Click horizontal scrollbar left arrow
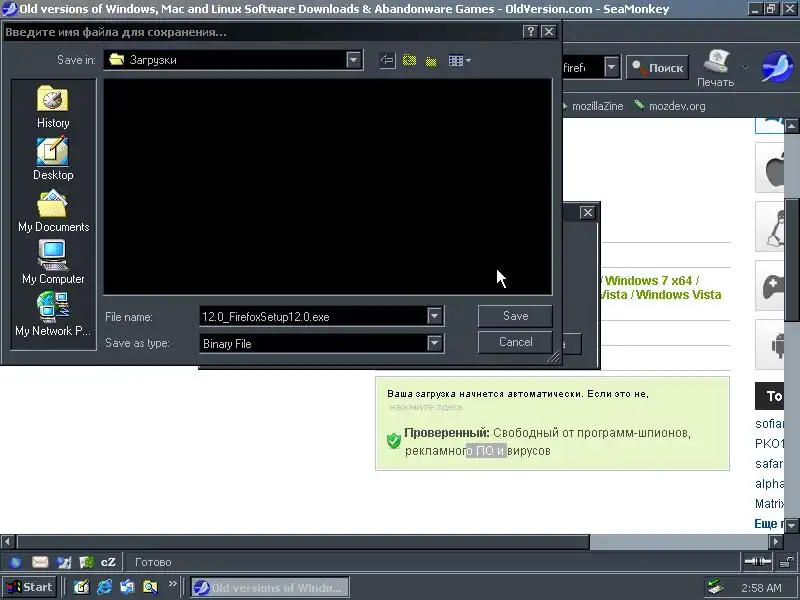 [8, 541]
